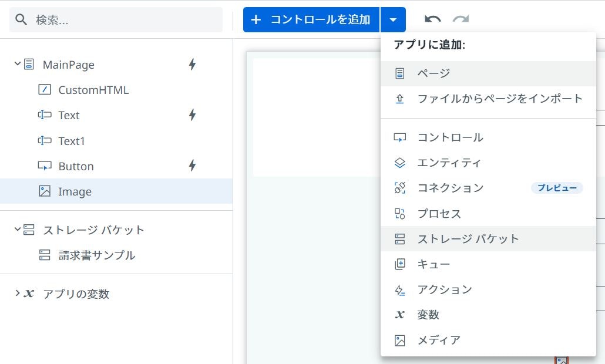Click the コネクション icon in the menu
605x364 pixels.
[400, 188]
